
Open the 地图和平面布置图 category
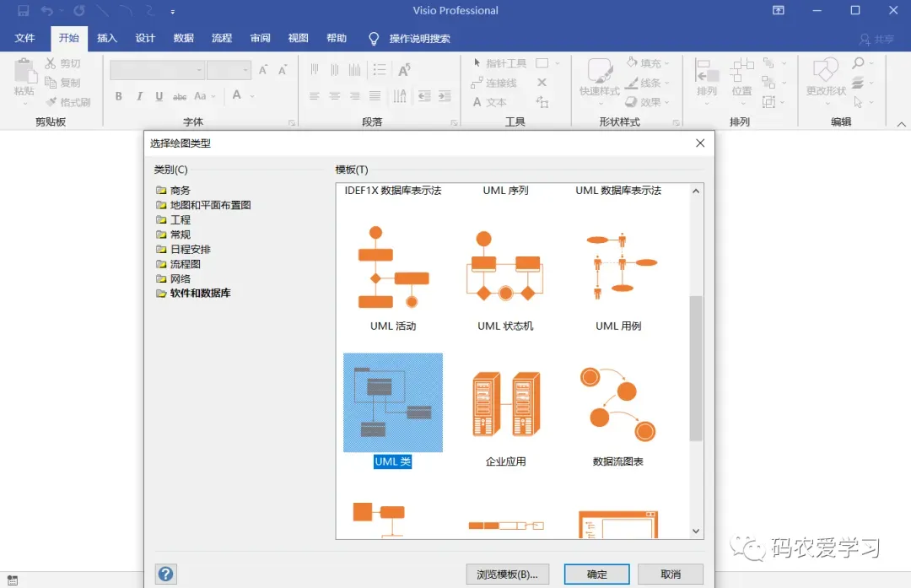click(x=203, y=205)
